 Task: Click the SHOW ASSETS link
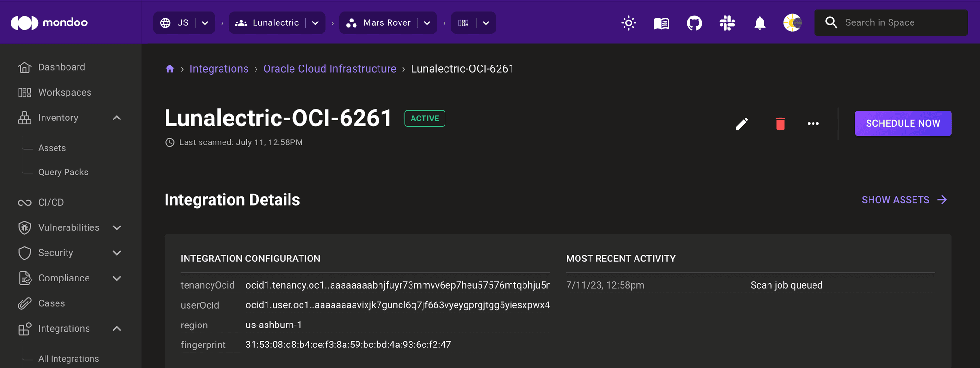pyautogui.click(x=904, y=200)
